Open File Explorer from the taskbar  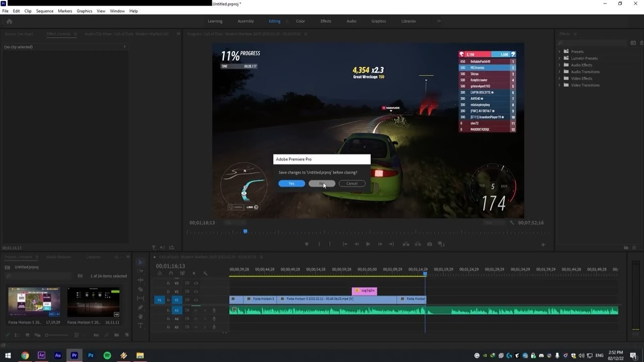pyautogui.click(x=140, y=355)
